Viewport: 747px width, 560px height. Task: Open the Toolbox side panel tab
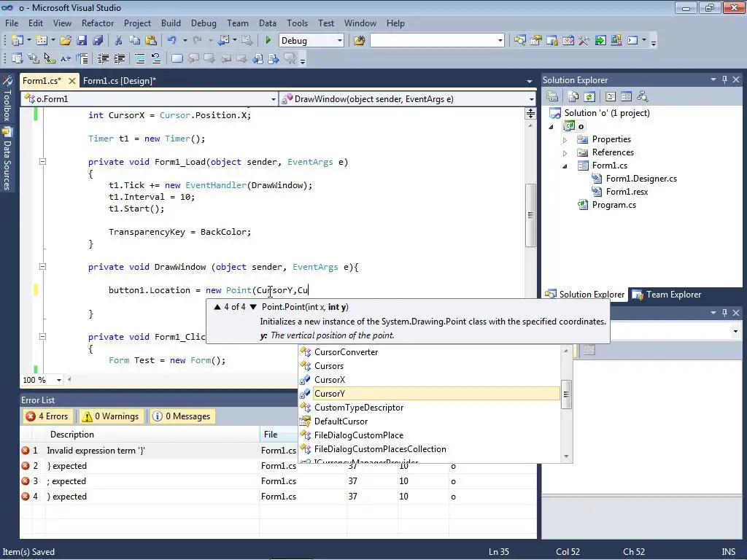[7, 98]
